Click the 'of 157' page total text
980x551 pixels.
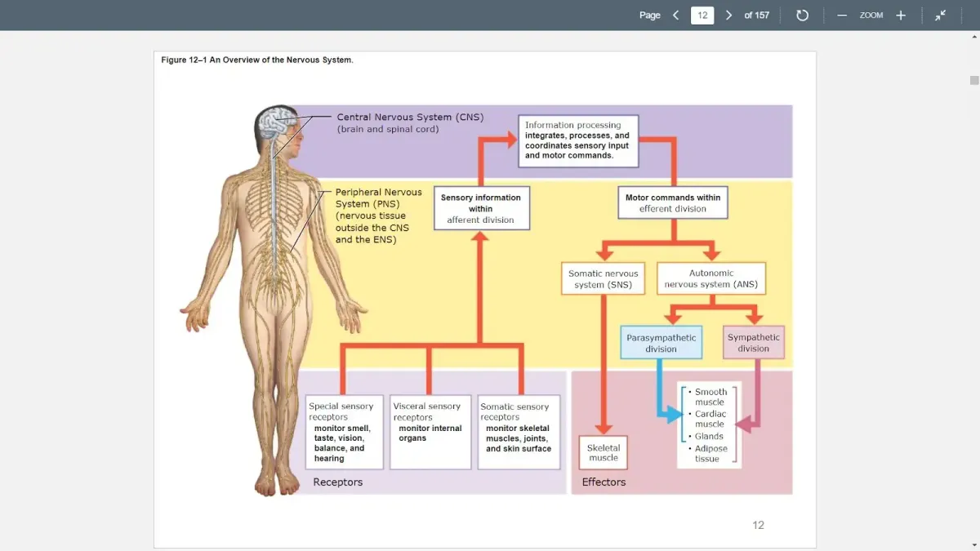click(756, 16)
